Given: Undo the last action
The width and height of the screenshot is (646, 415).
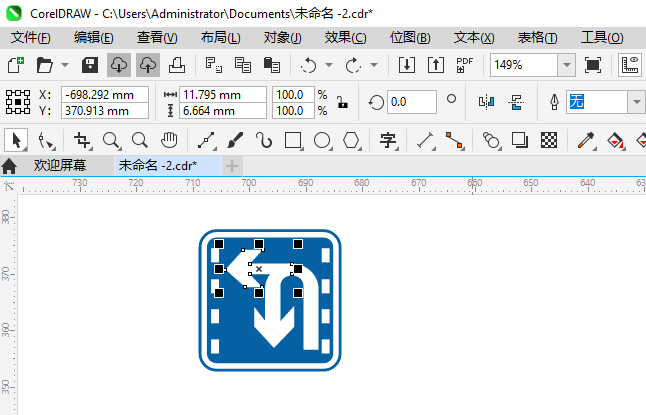Looking at the screenshot, I should coord(309,65).
